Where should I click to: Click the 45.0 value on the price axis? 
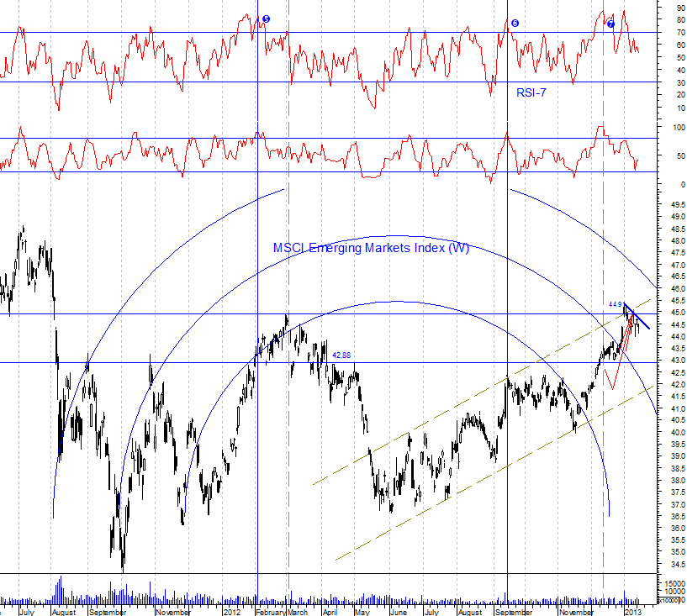(678, 313)
